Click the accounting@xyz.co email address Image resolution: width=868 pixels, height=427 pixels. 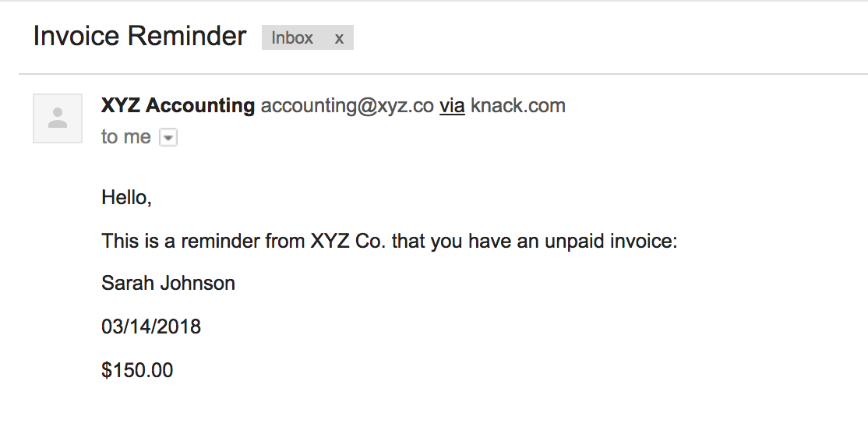347,106
